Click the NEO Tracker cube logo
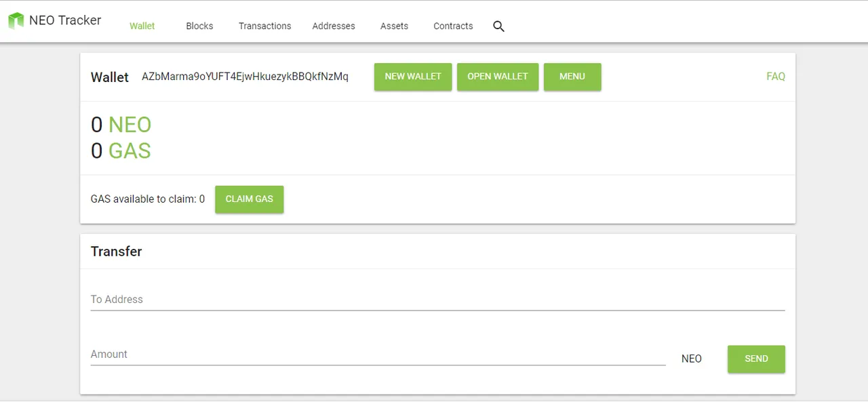Viewport: 868px width, 402px height. (16, 21)
